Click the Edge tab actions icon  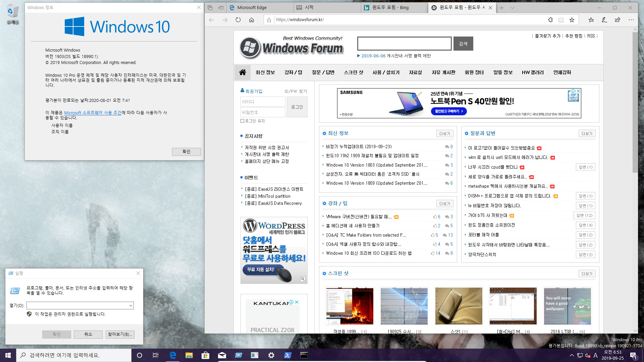210,7
